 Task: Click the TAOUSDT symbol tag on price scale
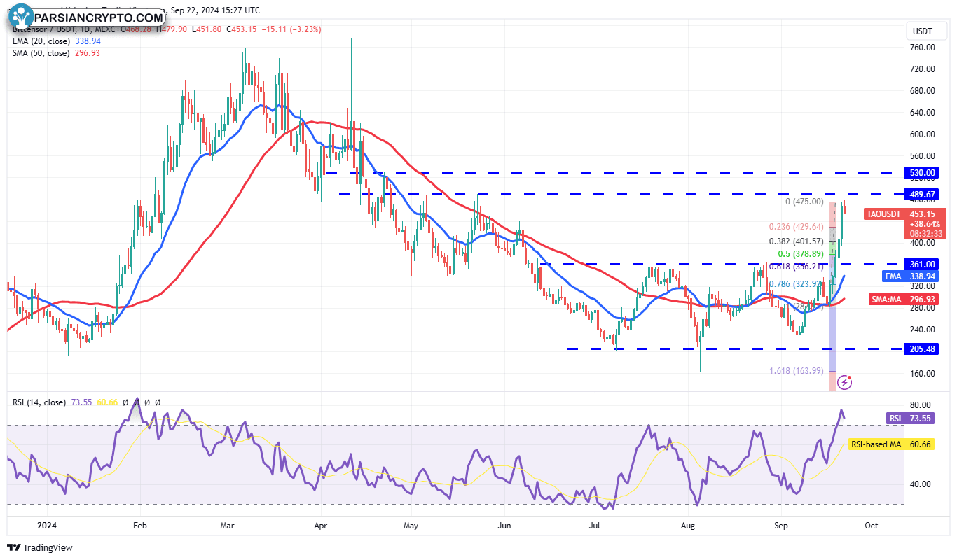[883, 213]
